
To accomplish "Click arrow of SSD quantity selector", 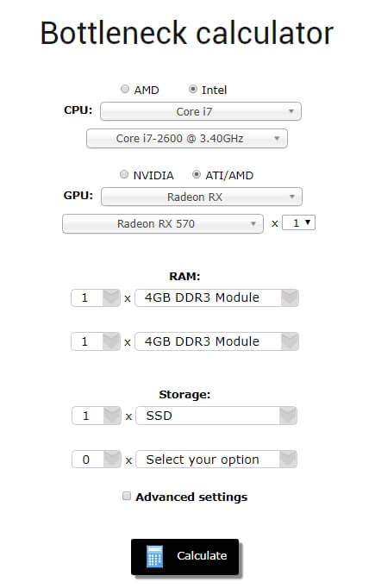I will (112, 416).
